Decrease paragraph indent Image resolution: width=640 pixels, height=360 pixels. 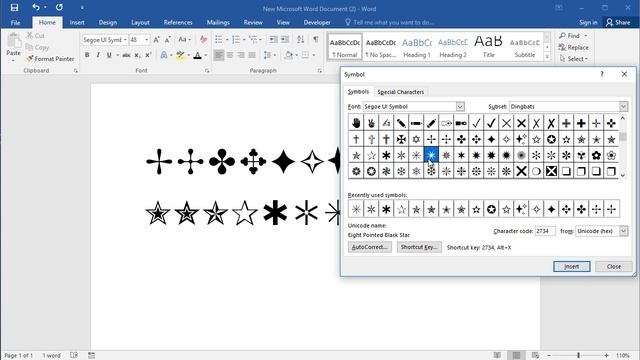(x=273, y=40)
